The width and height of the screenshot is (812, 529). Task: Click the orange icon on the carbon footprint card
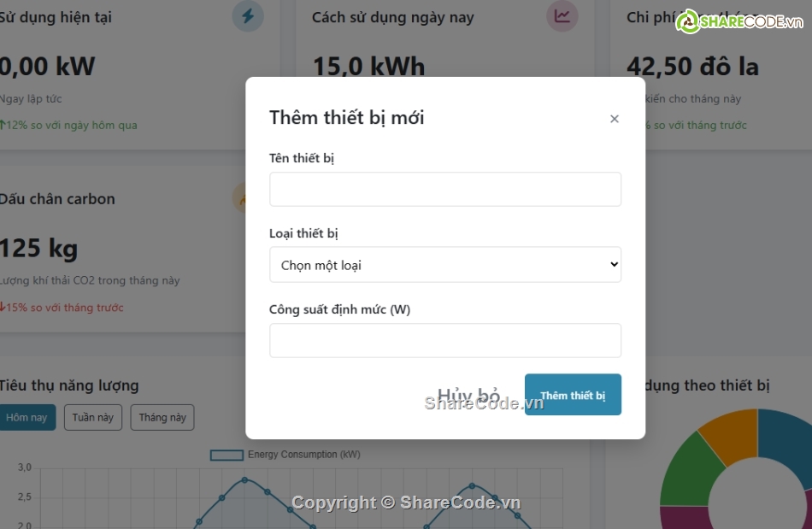243,198
